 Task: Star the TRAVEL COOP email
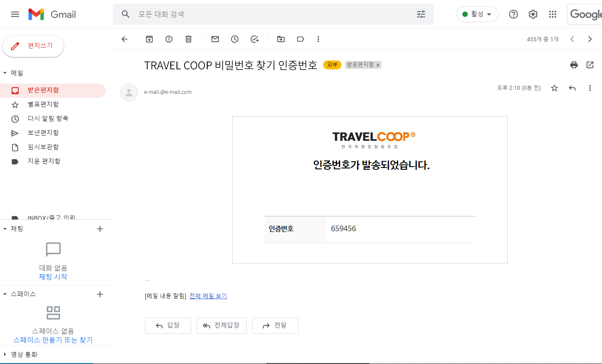click(x=554, y=88)
